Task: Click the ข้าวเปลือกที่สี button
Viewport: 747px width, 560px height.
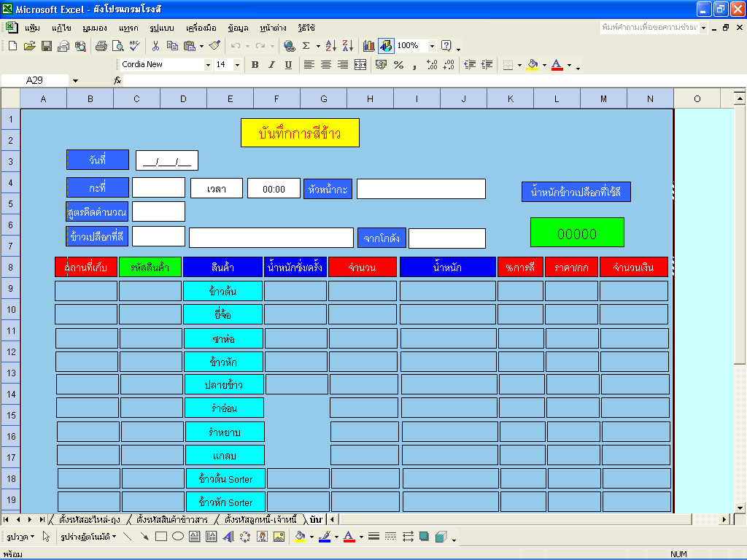Action: 97,236
